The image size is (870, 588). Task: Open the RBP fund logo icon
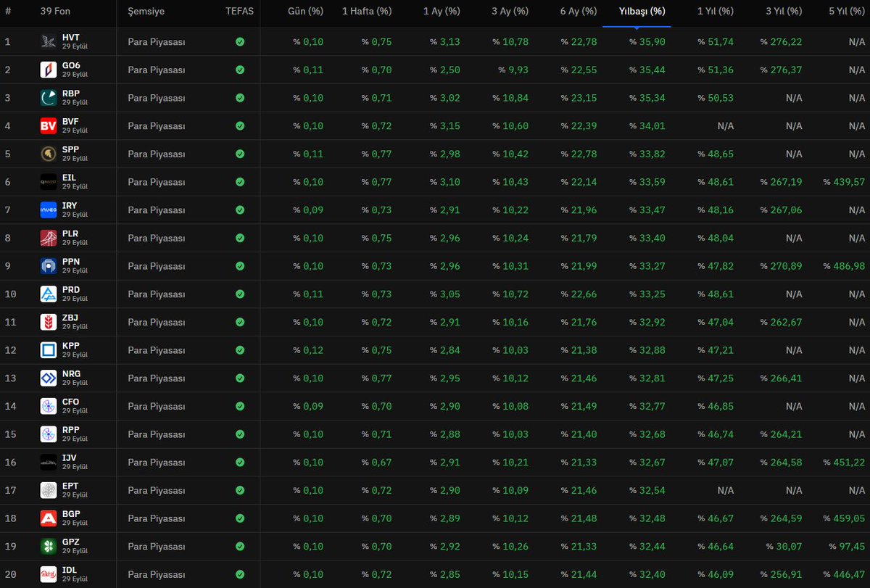click(x=49, y=98)
